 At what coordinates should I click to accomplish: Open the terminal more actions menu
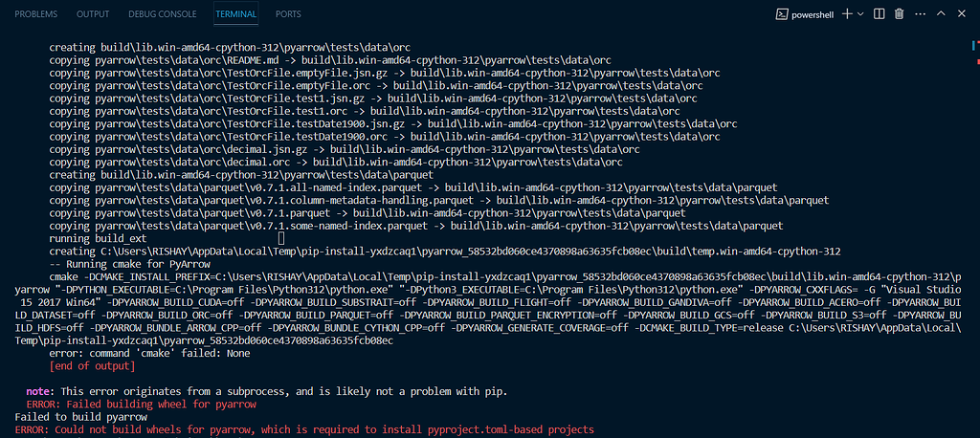coord(919,14)
